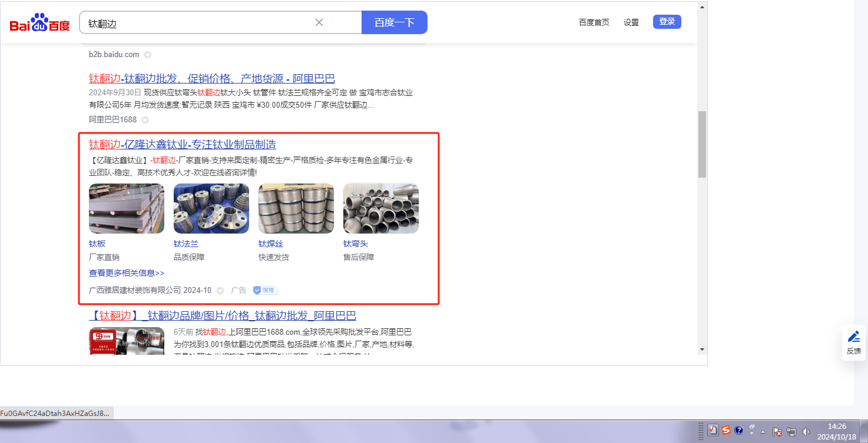Open the 设置 settings menu
Viewport: 868px width, 443px height.
[631, 22]
